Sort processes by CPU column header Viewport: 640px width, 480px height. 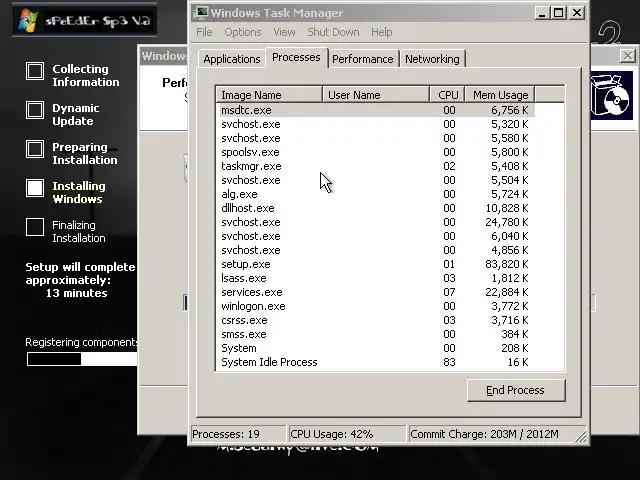[x=448, y=95]
